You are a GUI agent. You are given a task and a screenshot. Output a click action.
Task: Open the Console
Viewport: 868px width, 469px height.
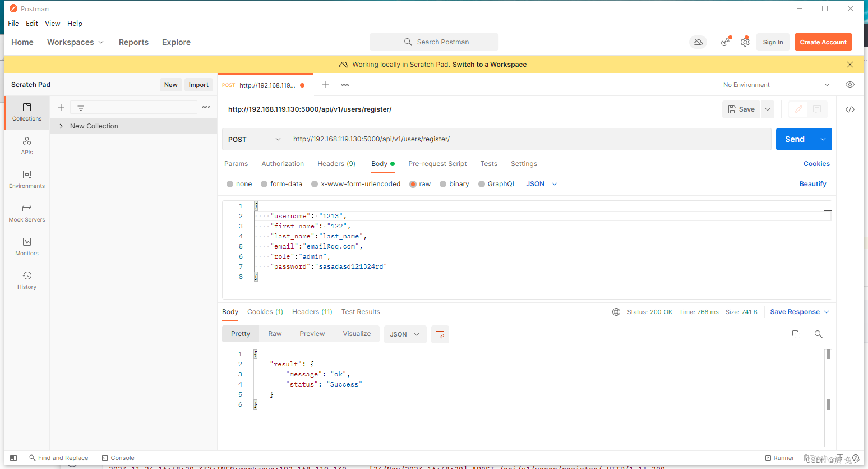pos(118,458)
